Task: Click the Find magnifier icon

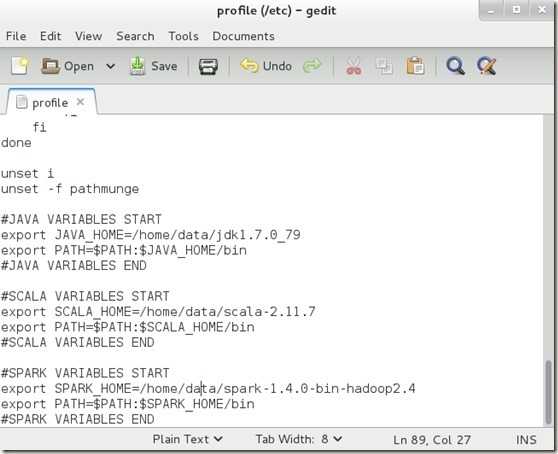Action: pyautogui.click(x=456, y=66)
